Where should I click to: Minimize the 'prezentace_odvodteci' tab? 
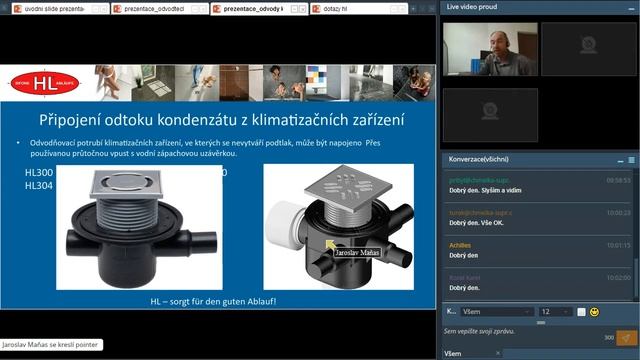click(195, 9)
